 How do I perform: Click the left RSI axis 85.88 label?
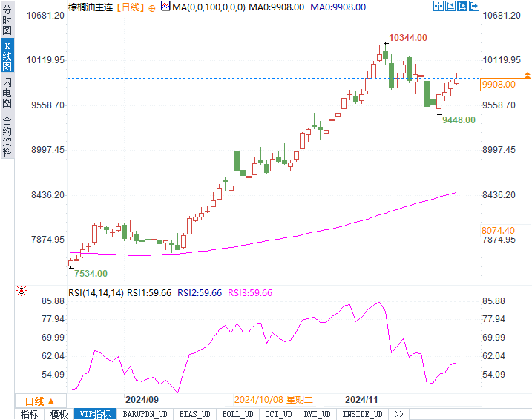[53, 301]
